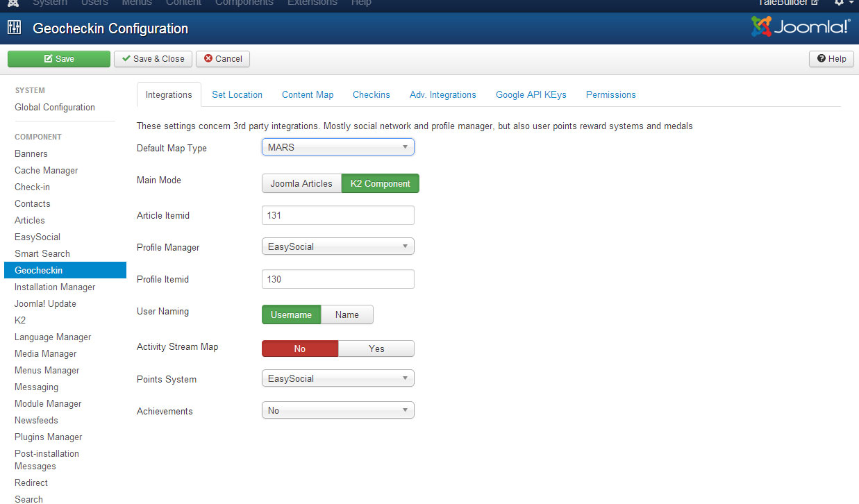Image resolution: width=859 pixels, height=504 pixels.
Task: Open Joomla! Update in sidebar
Action: [x=45, y=304]
